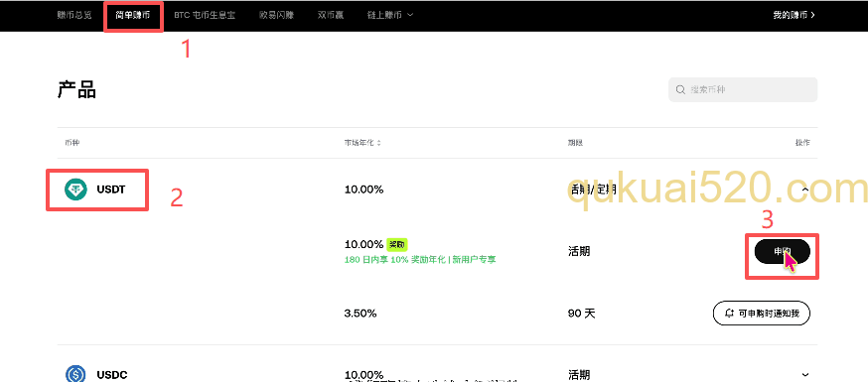Collapse the USDT row chevron
This screenshot has height=382, width=868.
(805, 190)
